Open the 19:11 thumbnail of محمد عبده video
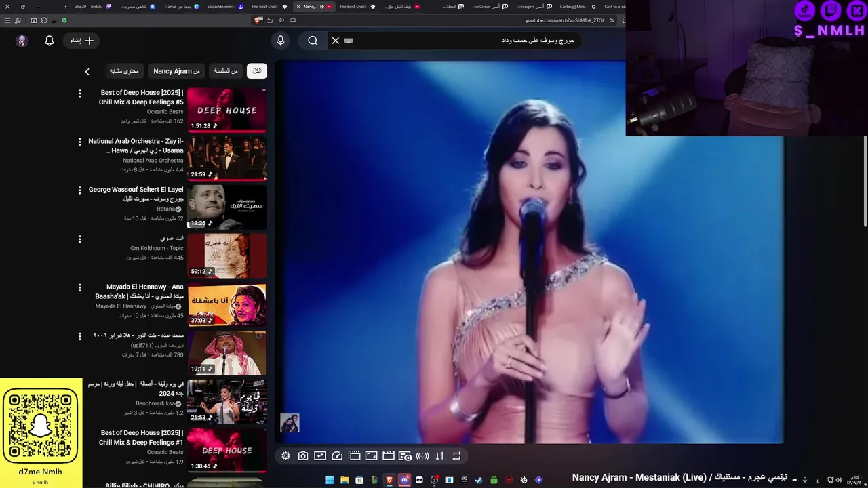Viewport: 868px width, 488px height. click(226, 353)
